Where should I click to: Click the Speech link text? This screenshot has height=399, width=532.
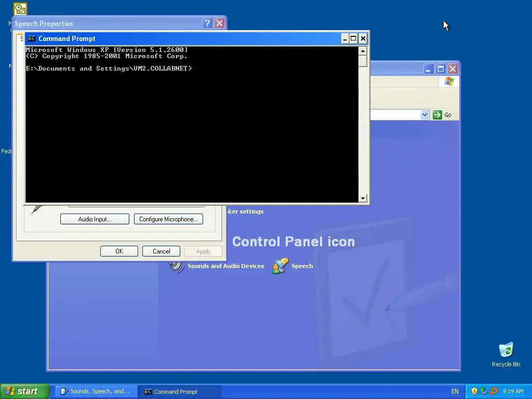point(302,266)
